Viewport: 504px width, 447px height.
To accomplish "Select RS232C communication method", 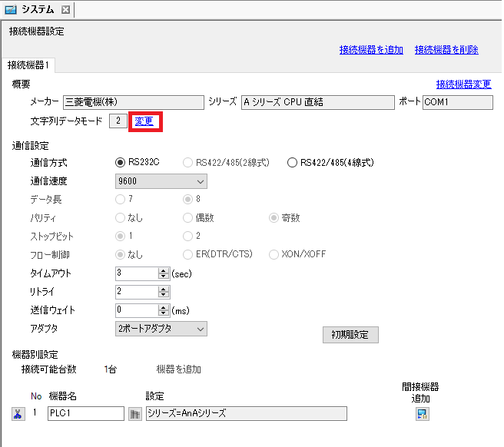I will point(120,163).
